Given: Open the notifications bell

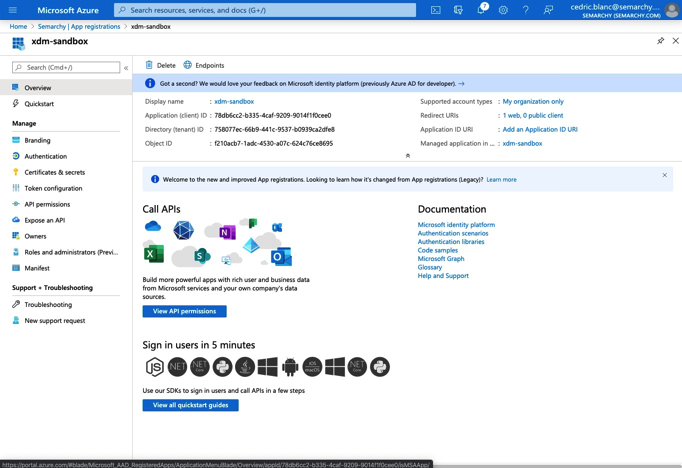Looking at the screenshot, I should (x=481, y=10).
